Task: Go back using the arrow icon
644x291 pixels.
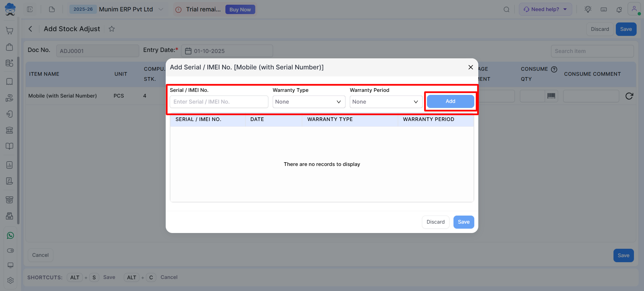Action: (x=31, y=29)
